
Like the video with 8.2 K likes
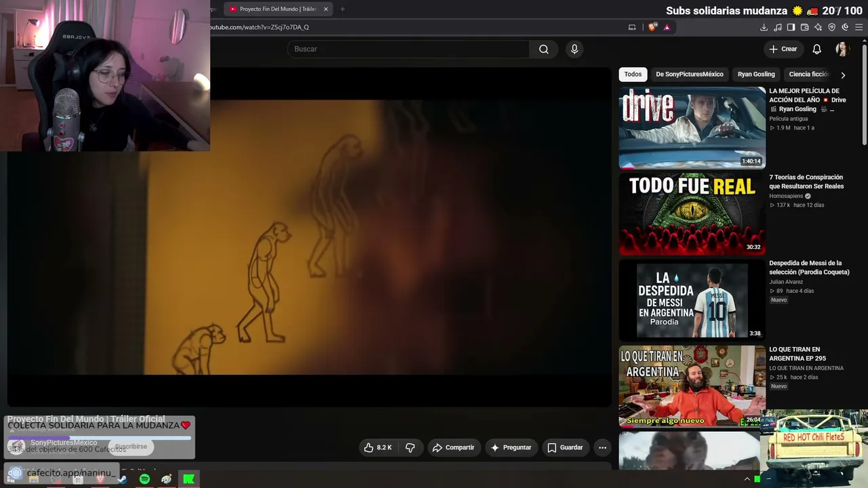(378, 447)
